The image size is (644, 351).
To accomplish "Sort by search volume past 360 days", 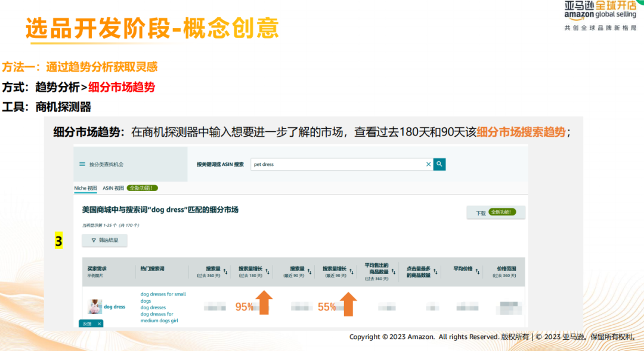I will [225, 272].
